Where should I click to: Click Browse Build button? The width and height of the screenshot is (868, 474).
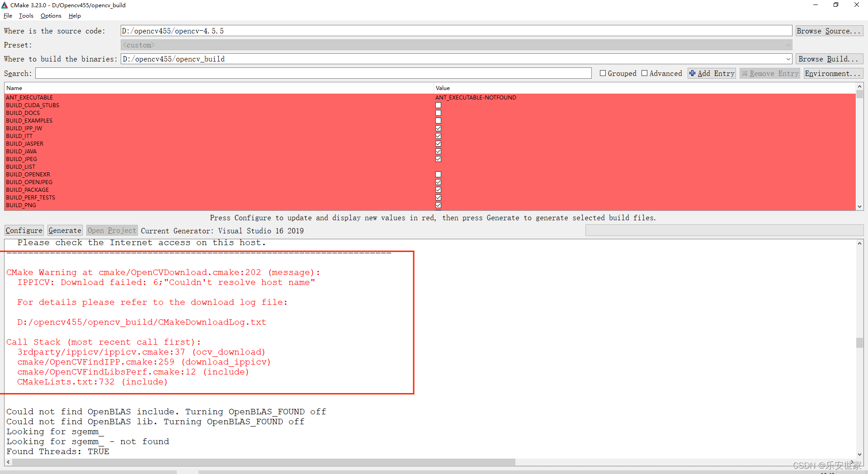(x=829, y=59)
